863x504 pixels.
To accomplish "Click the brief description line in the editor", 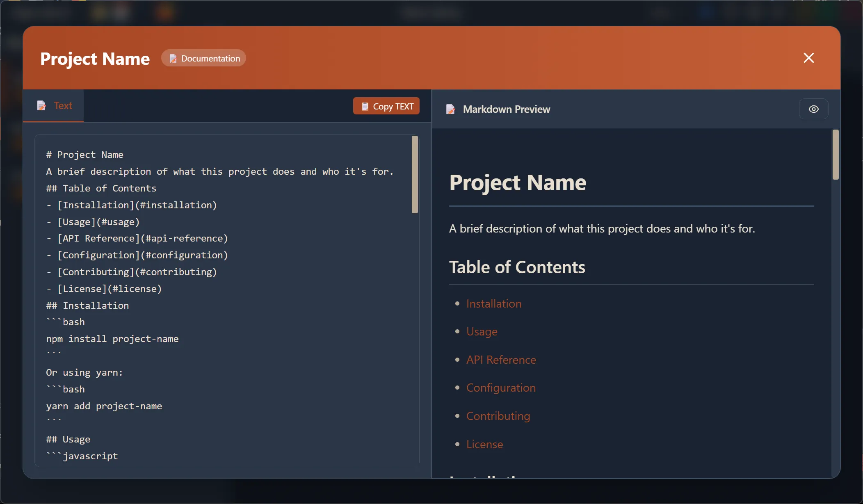I will click(220, 171).
